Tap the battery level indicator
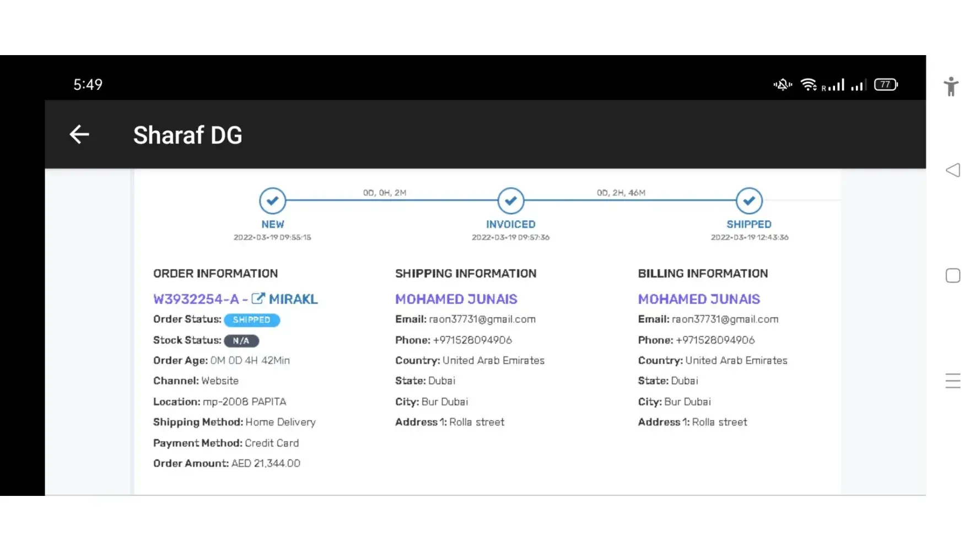 (x=886, y=84)
